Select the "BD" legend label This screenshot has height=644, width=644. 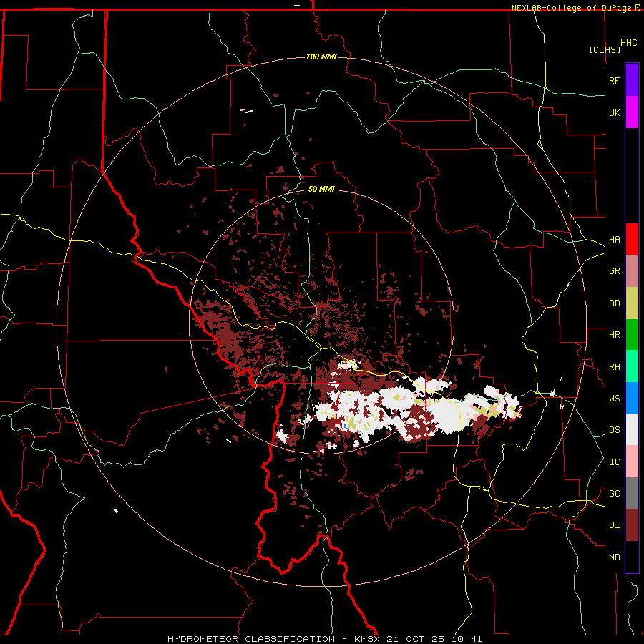point(614,303)
